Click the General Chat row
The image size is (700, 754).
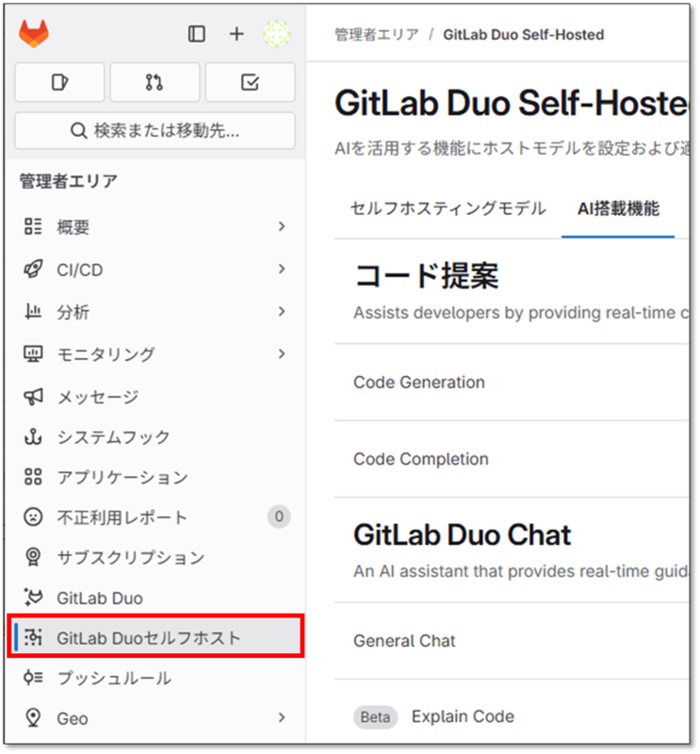click(512, 641)
